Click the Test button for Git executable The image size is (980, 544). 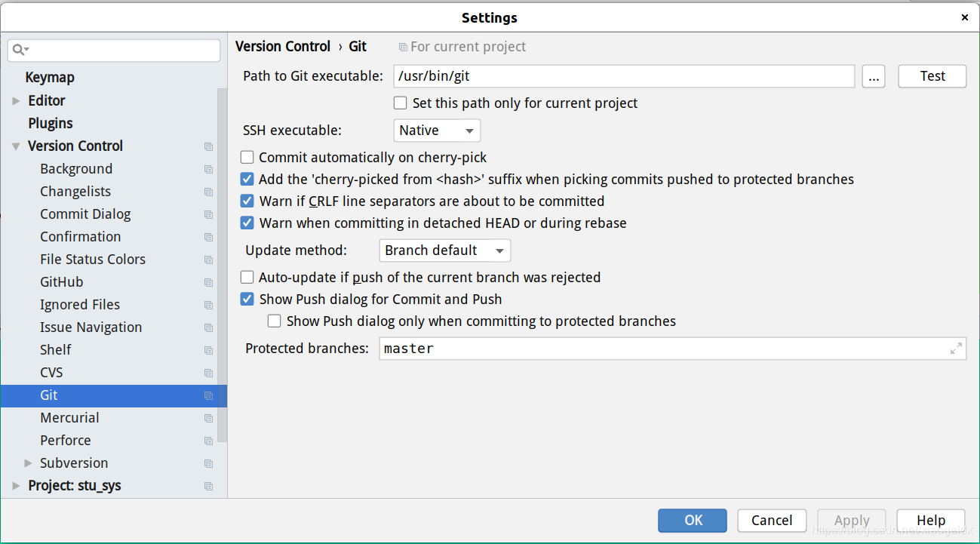[x=932, y=76]
